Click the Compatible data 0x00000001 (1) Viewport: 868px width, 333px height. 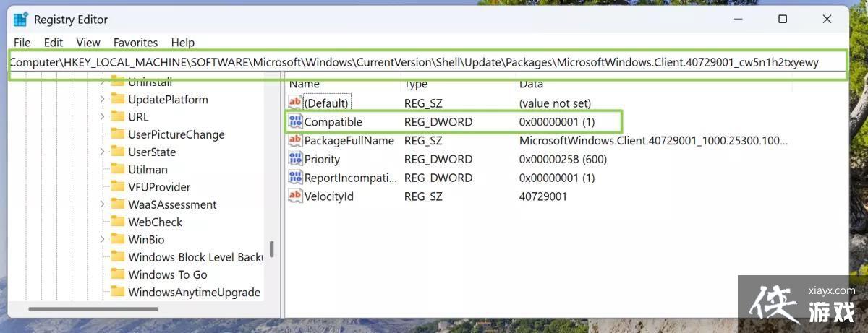coord(557,122)
